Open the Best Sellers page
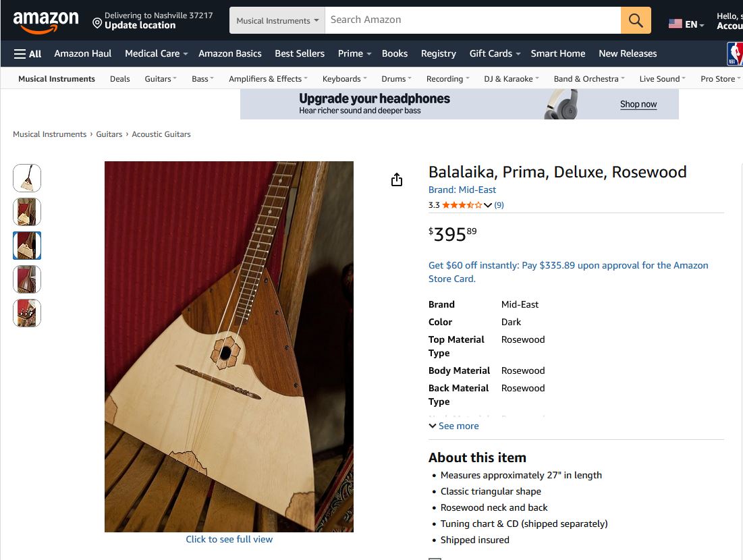This screenshot has width=743, height=560. [300, 54]
